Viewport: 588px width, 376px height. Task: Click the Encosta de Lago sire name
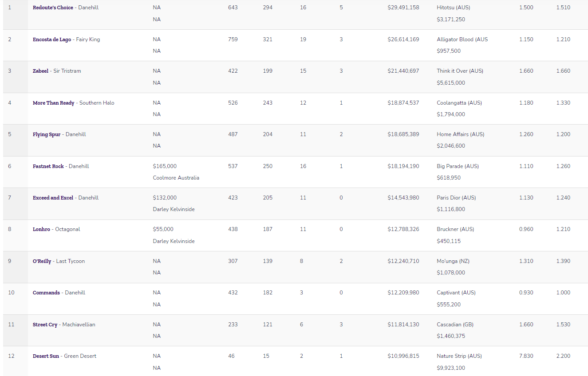click(52, 39)
